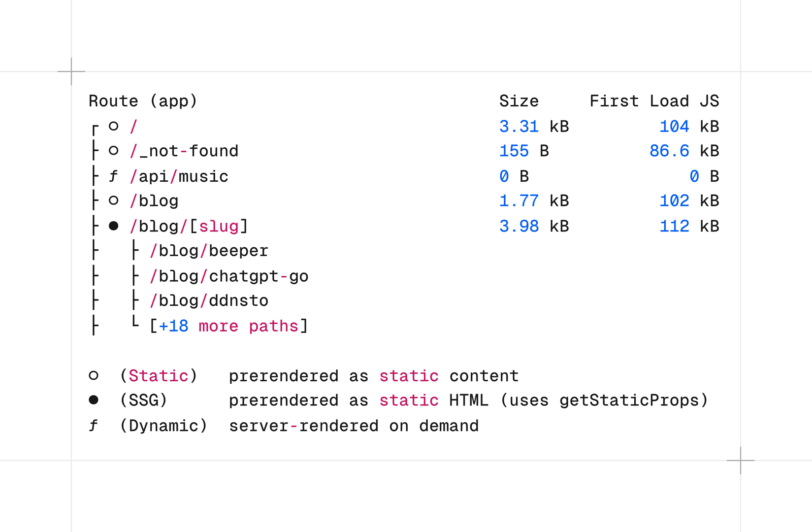Toggle visibility of the /blog/beeper path
Viewport: 812px width, 532px height.
click(x=209, y=251)
